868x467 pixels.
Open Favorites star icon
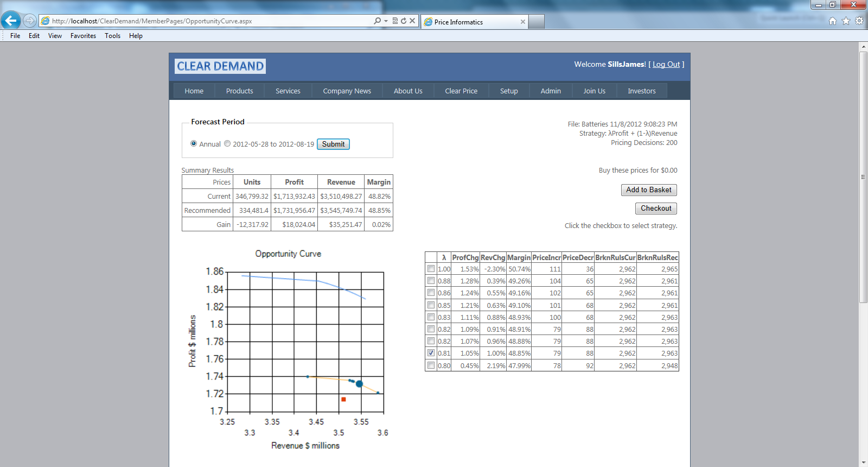click(846, 21)
